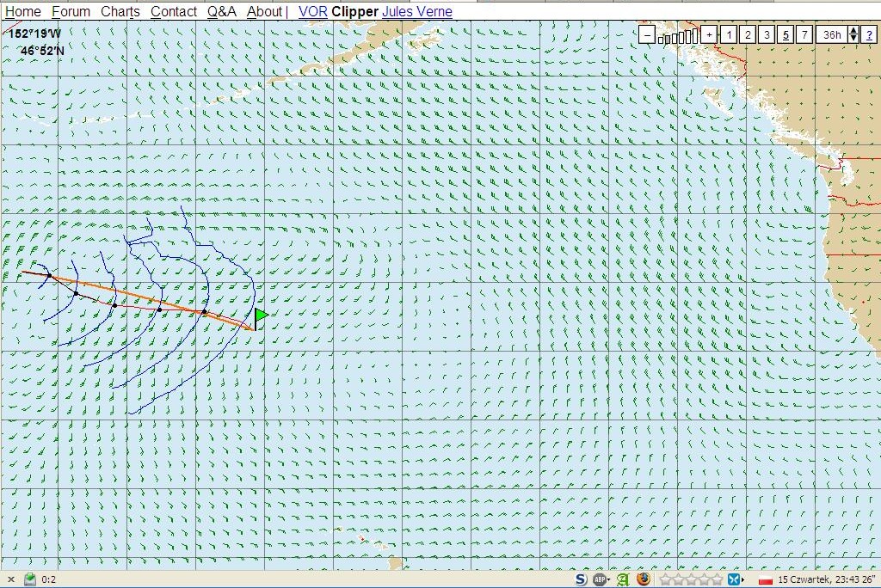881x588 pixels.
Task: Open the Jules Verne link
Action: pos(417,11)
